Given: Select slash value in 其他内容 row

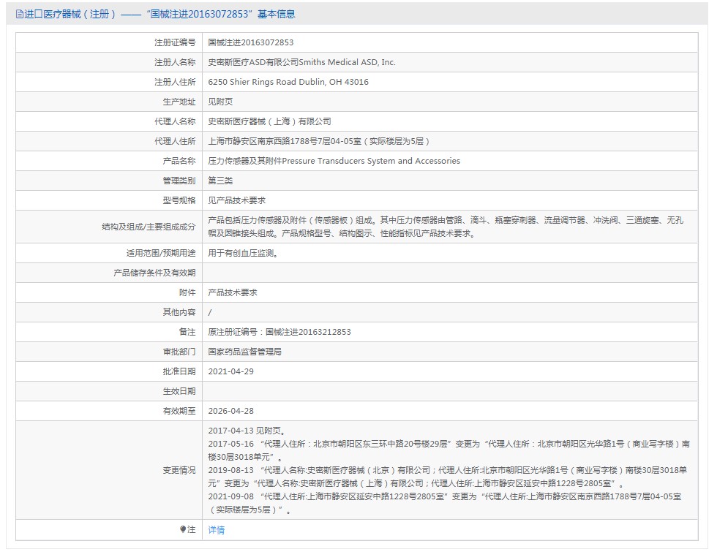Looking at the screenshot, I should pyautogui.click(x=210, y=312).
